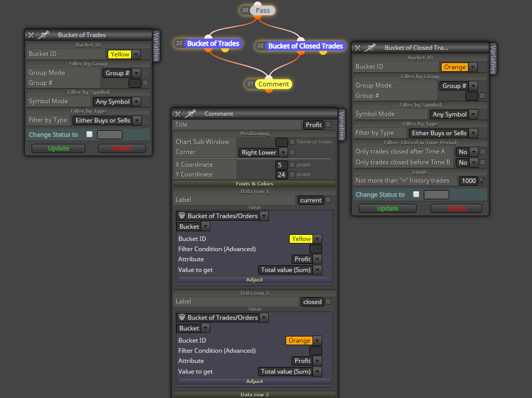Click bucket icon in Data row 1
The height and width of the screenshot is (398, 532).
pos(182,216)
